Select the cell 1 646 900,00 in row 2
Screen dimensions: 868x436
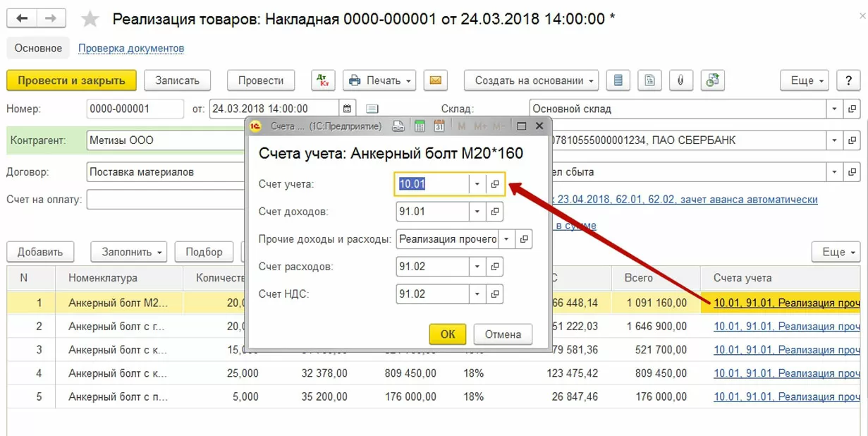click(x=656, y=327)
